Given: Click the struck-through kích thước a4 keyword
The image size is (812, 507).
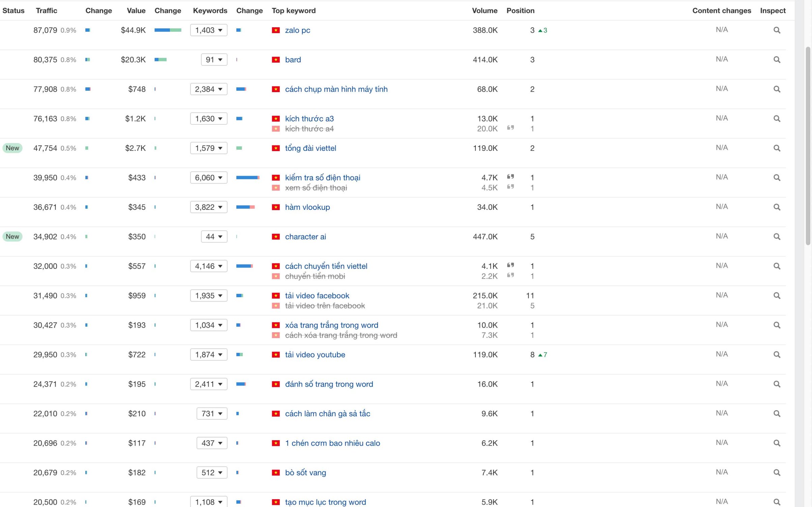Looking at the screenshot, I should point(309,129).
